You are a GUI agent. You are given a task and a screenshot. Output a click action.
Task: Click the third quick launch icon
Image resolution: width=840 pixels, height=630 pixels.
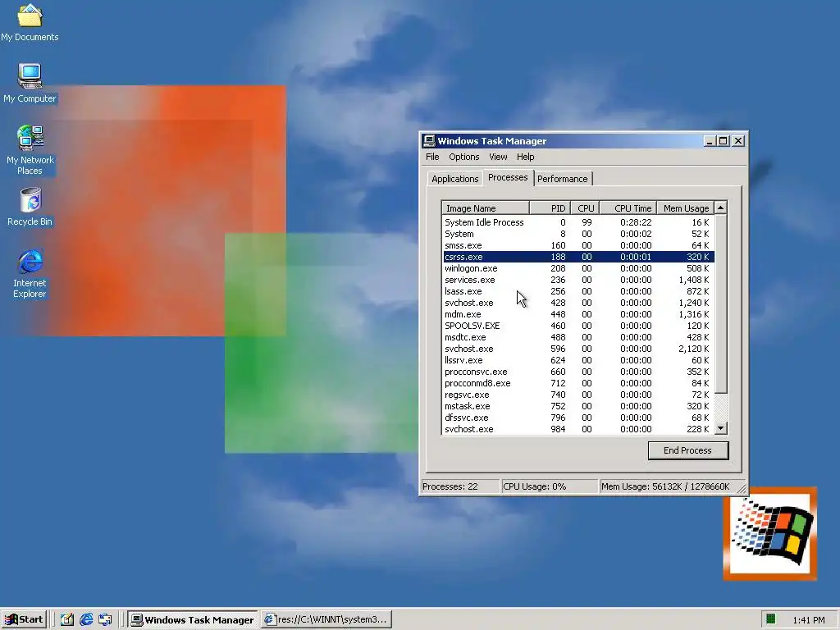[x=105, y=619]
